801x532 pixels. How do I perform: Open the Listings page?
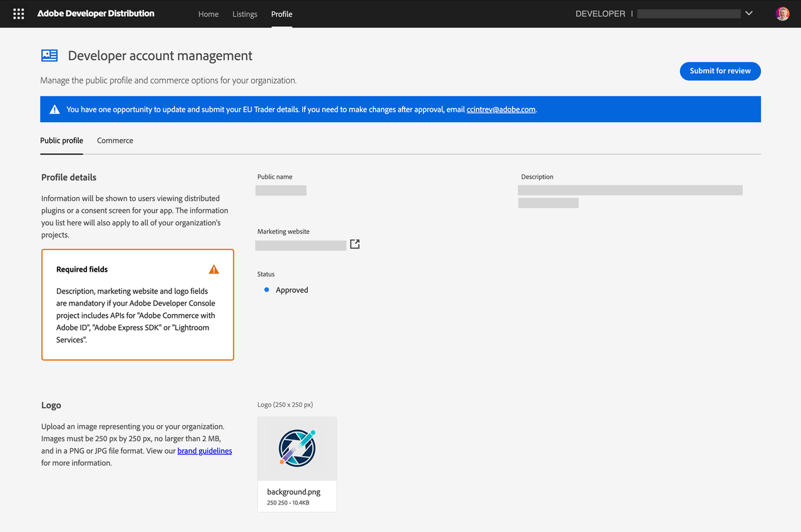pos(245,14)
